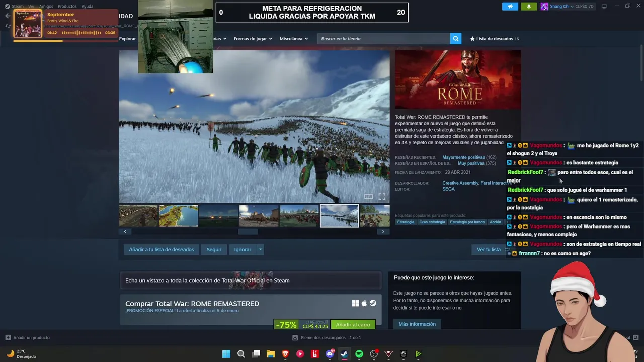The image size is (644, 362).
Task: Open Windows Start menu
Action: [226, 354]
